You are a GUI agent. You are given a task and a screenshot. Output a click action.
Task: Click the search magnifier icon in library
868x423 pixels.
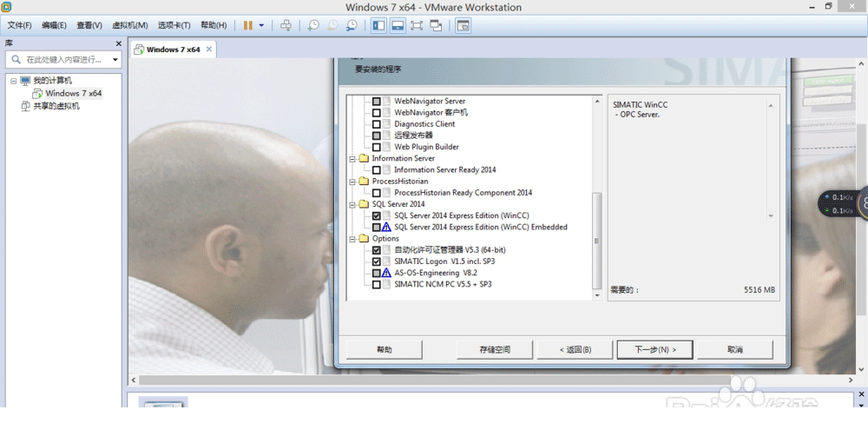pyautogui.click(x=16, y=59)
